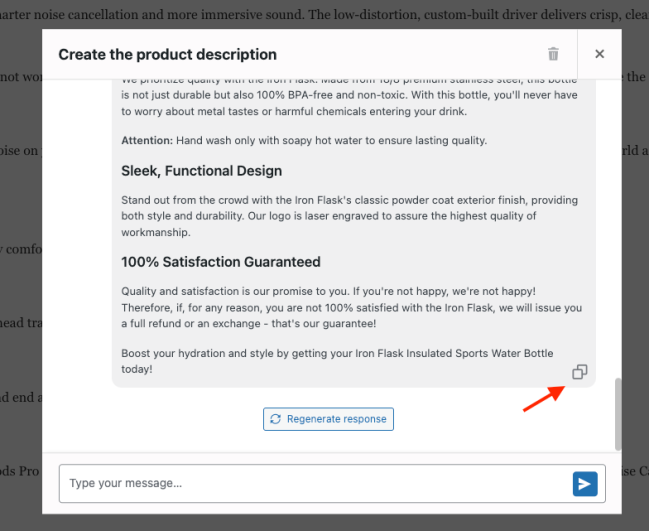The image size is (649, 531).
Task: Copy the generated response to clipboard
Action: click(579, 372)
